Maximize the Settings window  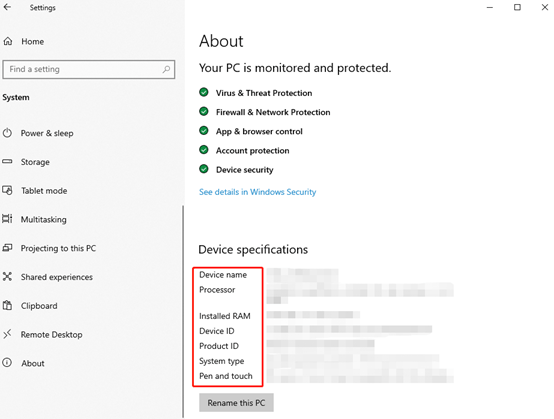tap(517, 7)
